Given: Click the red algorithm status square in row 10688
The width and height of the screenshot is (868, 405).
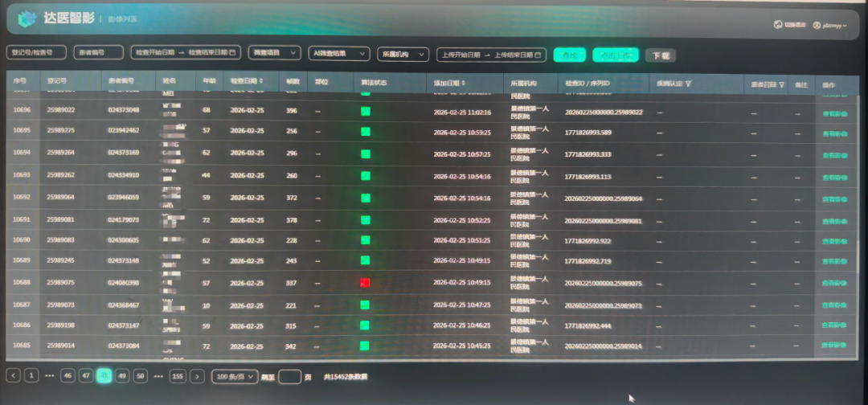Looking at the screenshot, I should [x=365, y=283].
